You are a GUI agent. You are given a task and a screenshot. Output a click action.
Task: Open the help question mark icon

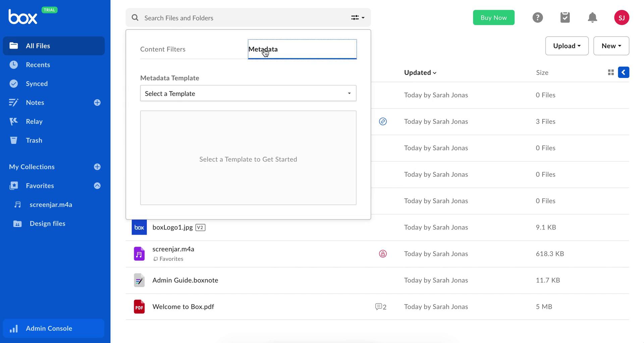(538, 17)
